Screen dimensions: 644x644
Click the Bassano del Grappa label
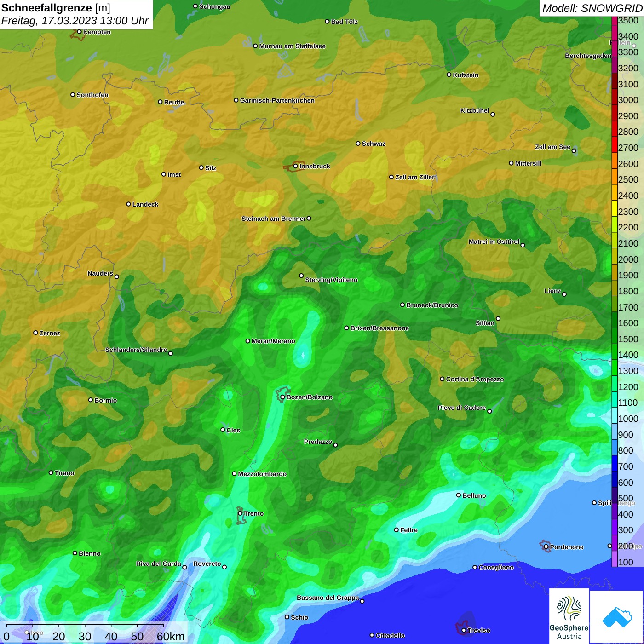328,598
